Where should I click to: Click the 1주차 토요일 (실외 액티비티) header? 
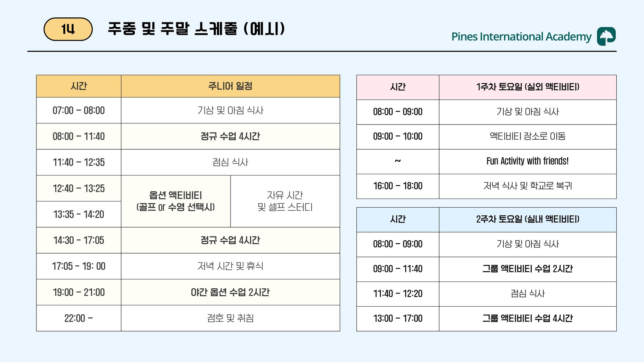(x=527, y=87)
